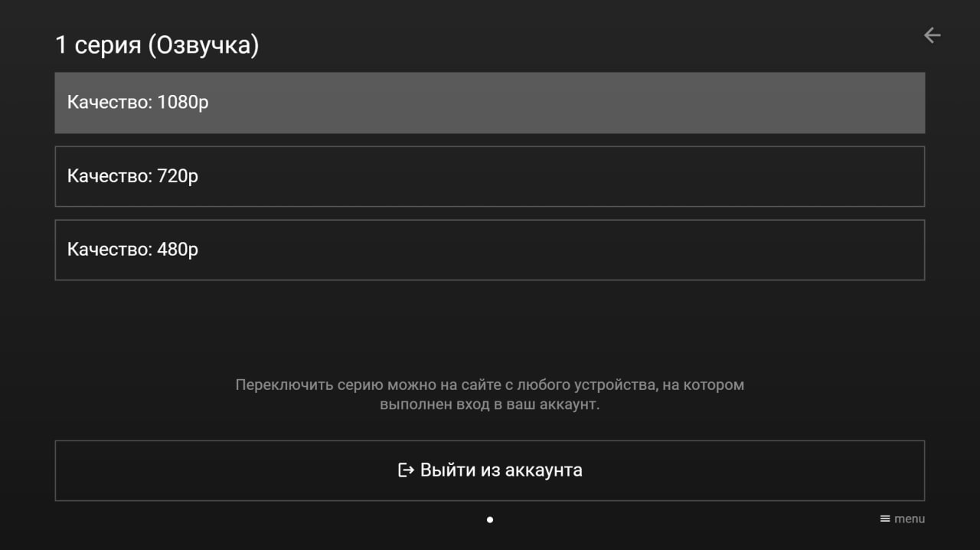Log out via 'Выйти из аккаунта' button
Screen dimensions: 980x550
tap(490, 470)
